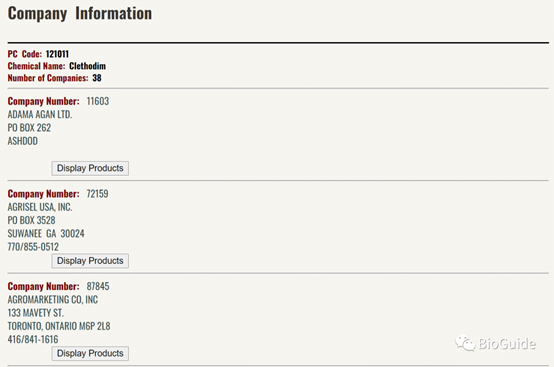Image resolution: width=554 pixels, height=367 pixels.
Task: Click the AGRISEL USA, INC. company name
Action: click(40, 207)
